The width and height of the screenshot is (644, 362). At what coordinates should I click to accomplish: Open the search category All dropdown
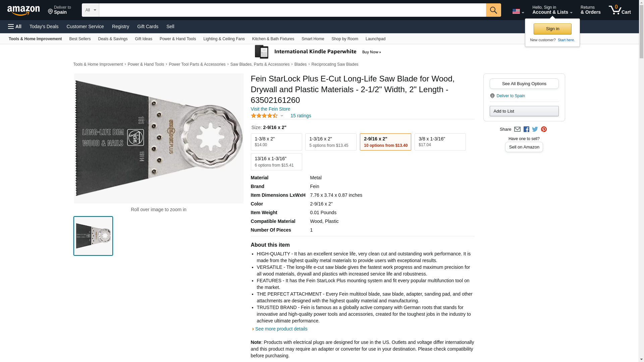tap(90, 10)
